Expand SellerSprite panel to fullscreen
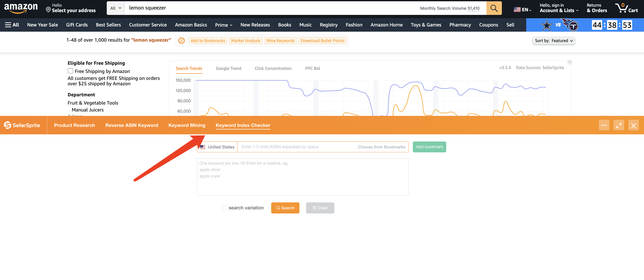Viewport: 644px width, 280px height. [x=619, y=125]
